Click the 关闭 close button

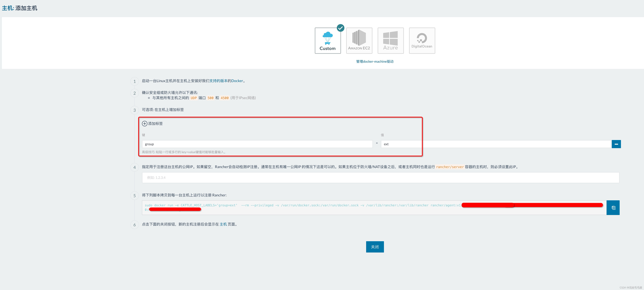click(x=375, y=246)
